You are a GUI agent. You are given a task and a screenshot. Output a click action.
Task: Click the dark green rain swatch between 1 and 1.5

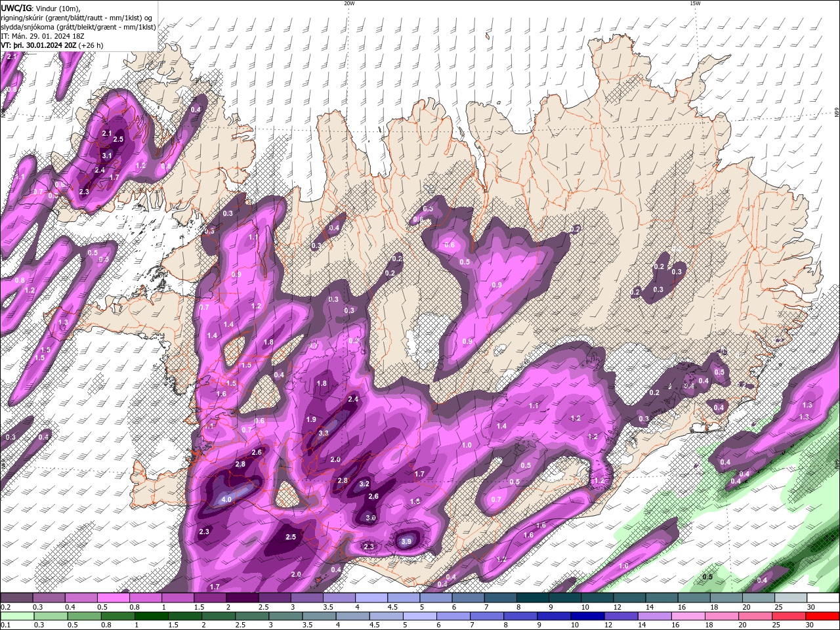click(152, 616)
